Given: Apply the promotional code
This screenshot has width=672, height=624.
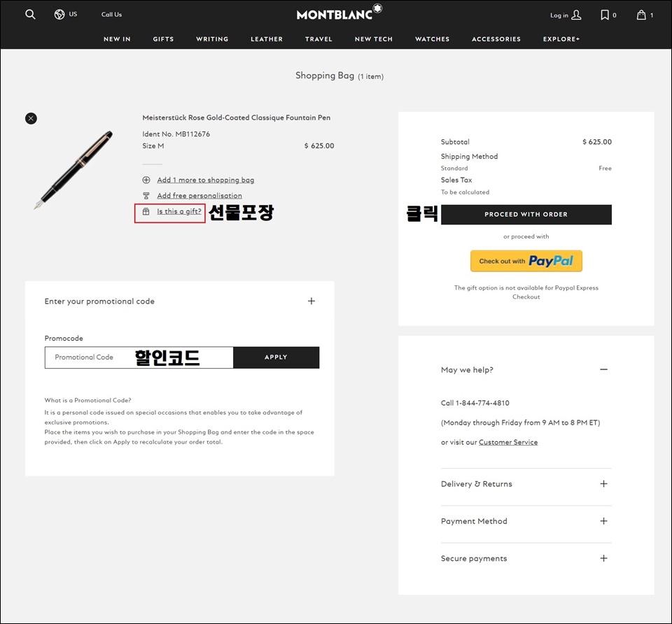Looking at the screenshot, I should [276, 357].
